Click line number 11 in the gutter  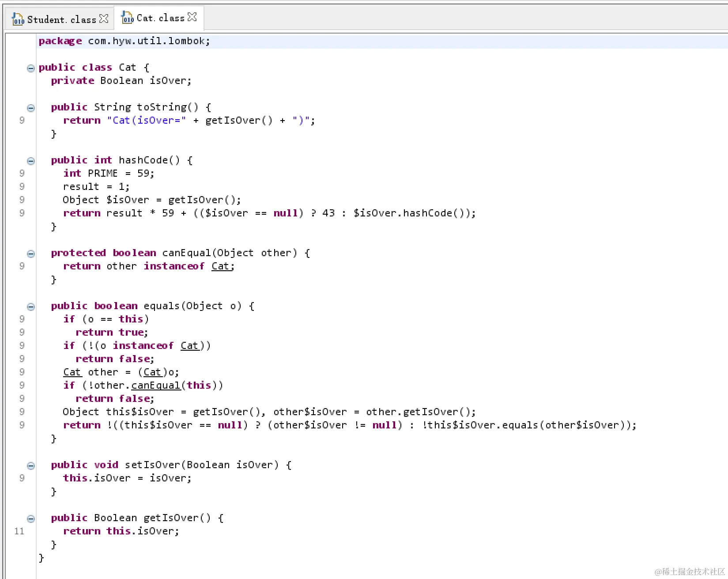(x=19, y=531)
